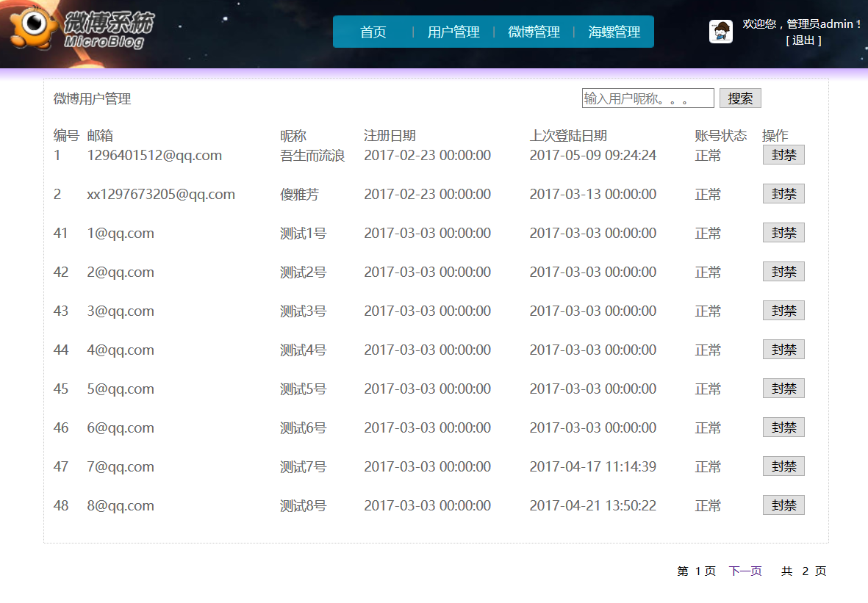Ban the 测试7号 user
The height and width of the screenshot is (603, 868).
(x=783, y=466)
